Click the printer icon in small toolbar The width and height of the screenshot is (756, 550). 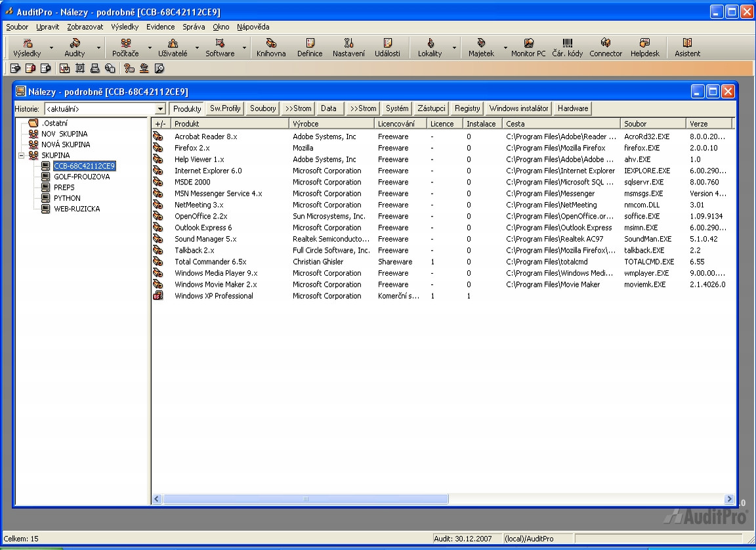coord(95,68)
